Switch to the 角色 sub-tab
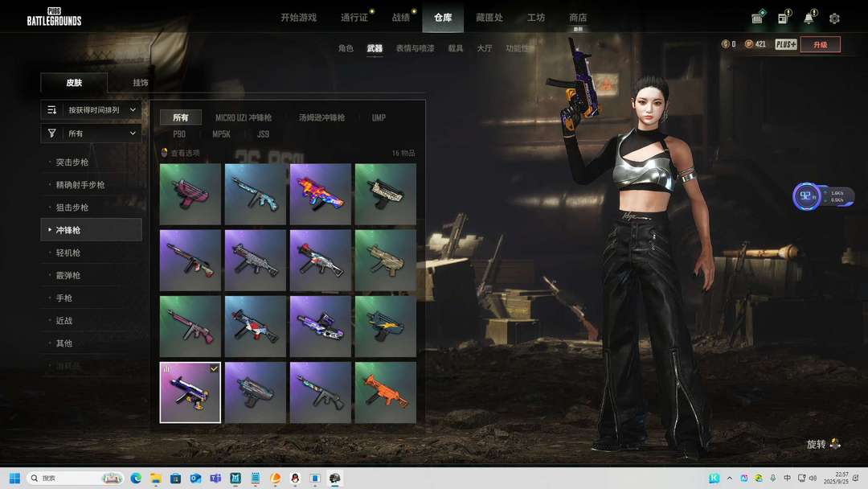Viewport: 868px width, 489px height. (346, 48)
